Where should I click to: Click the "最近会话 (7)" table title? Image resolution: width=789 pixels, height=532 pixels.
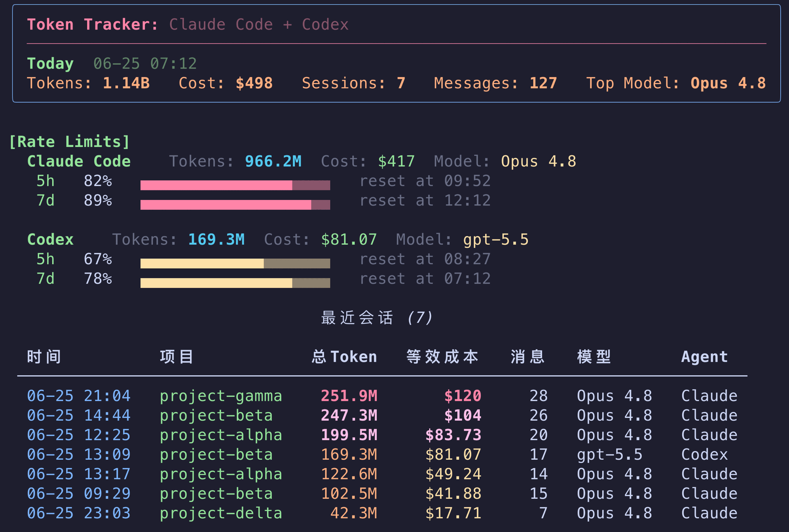[x=377, y=317]
